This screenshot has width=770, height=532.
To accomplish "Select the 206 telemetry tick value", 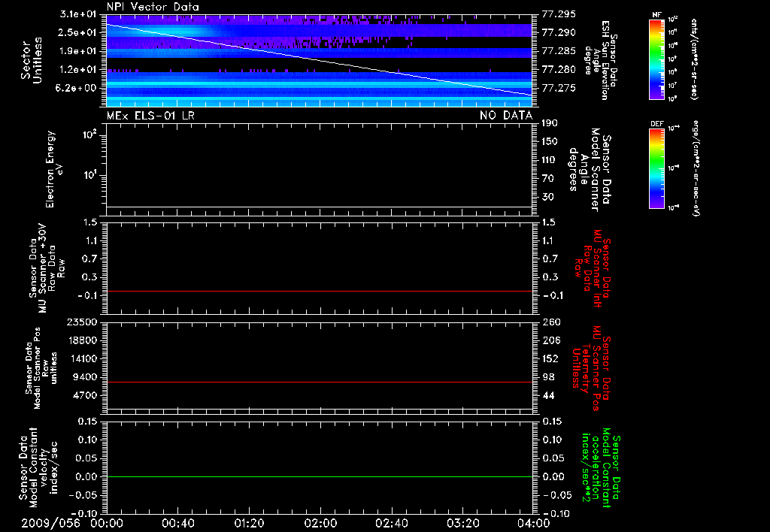I will pos(550,340).
